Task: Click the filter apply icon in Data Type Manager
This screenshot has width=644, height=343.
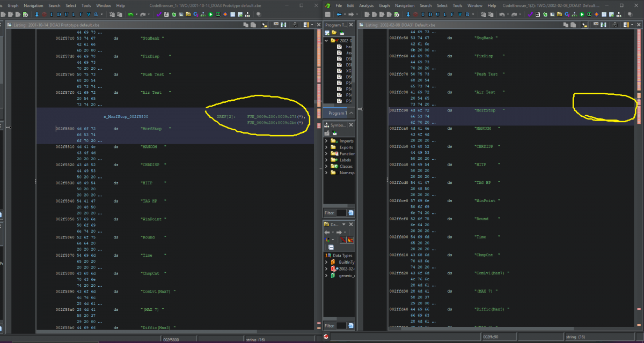Action: 350,325
